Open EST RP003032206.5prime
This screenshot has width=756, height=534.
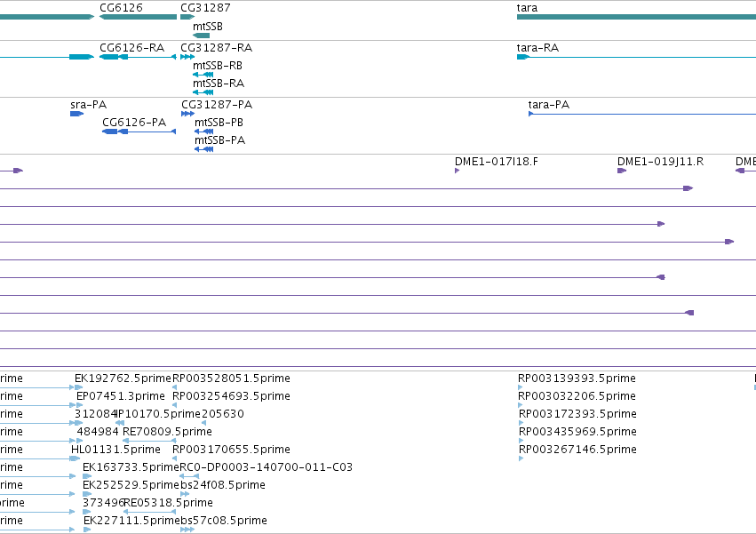(x=577, y=396)
